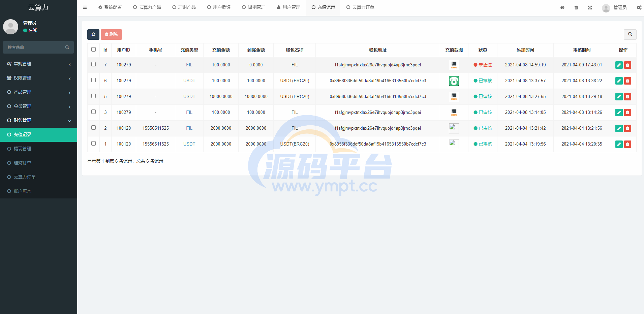
Task: Click the 未通过 status for Id 7
Action: 483,65
